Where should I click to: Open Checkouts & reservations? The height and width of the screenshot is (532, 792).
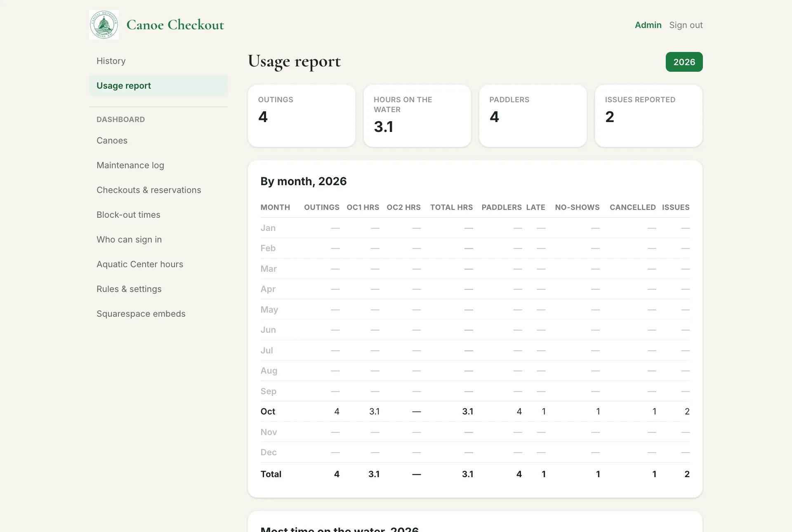point(158,190)
